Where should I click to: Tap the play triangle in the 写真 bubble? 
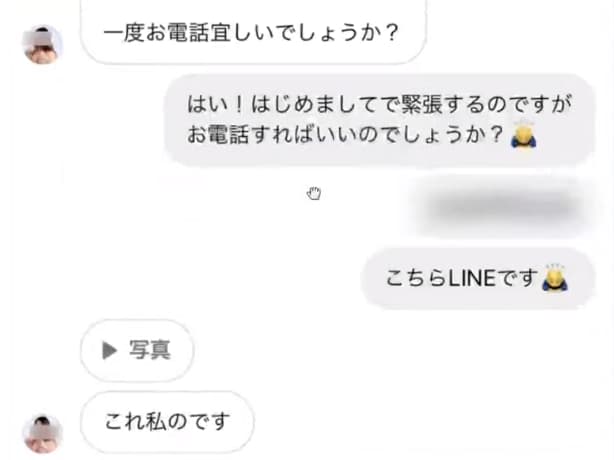[110, 350]
